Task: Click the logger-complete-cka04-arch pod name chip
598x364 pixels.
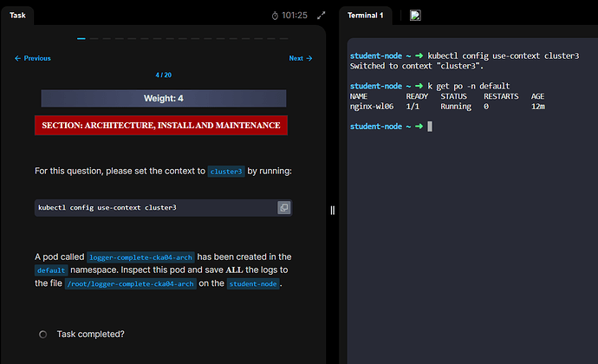Action: pyautogui.click(x=140, y=257)
